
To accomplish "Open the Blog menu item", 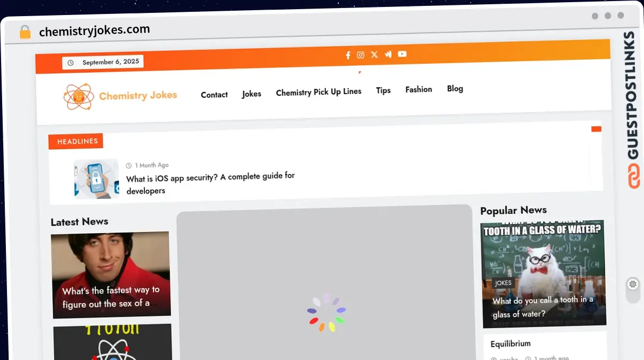I will click(x=455, y=88).
